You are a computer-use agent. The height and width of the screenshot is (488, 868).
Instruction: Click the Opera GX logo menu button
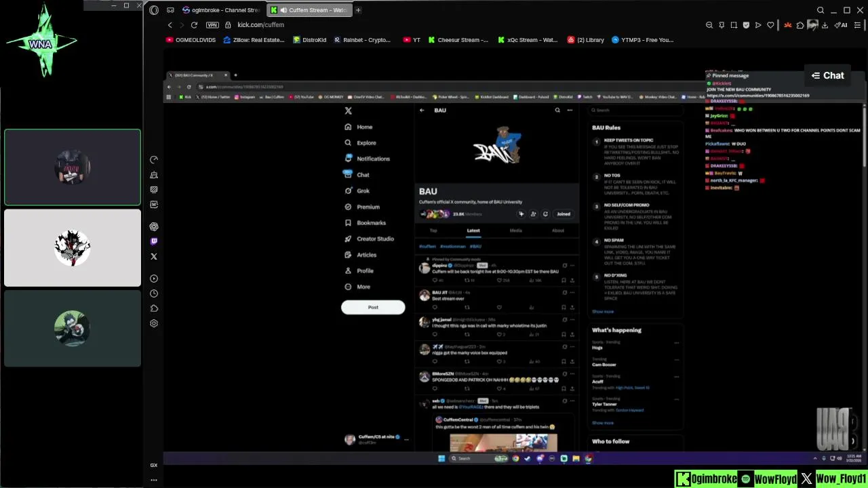click(154, 10)
